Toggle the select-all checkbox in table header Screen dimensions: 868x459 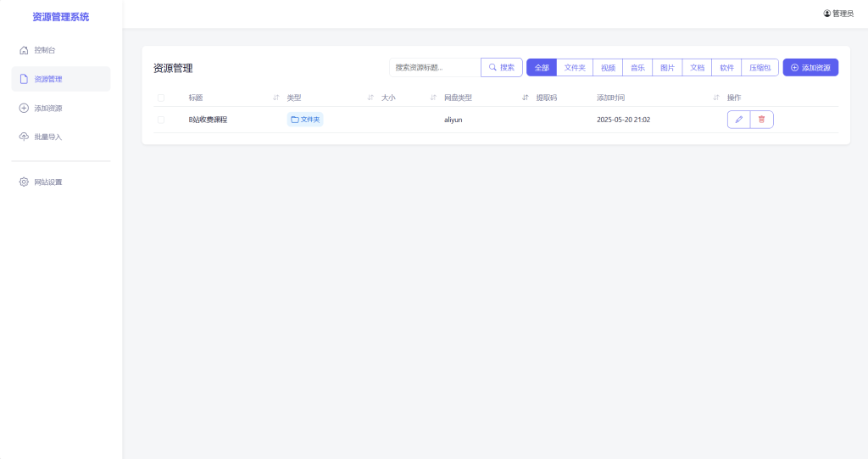(161, 98)
